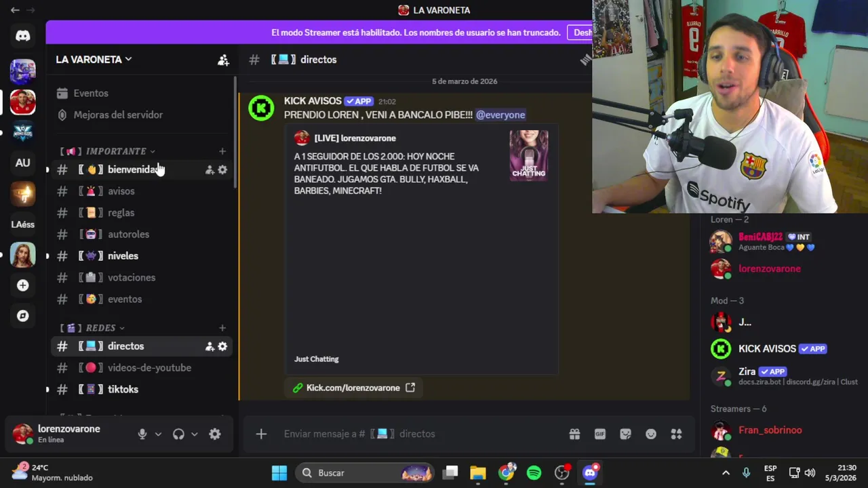Open LA VARONETA server dropdown menu

94,60
